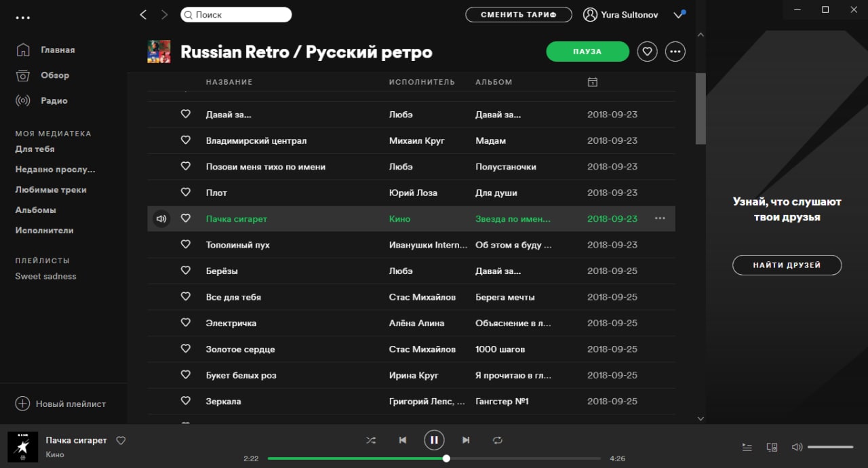This screenshot has width=868, height=468.
Task: Sort by the АЛЬБОМ column header
Action: pos(494,82)
